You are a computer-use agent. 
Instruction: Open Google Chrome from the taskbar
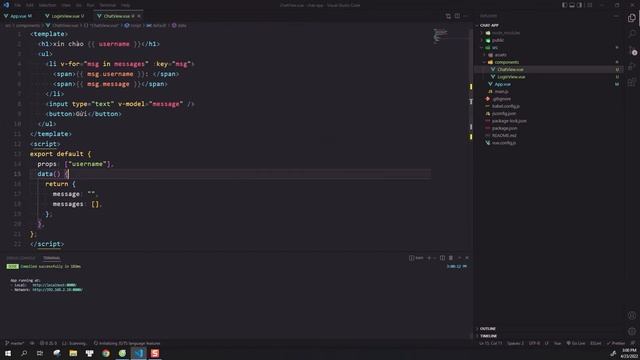[x=106, y=353]
